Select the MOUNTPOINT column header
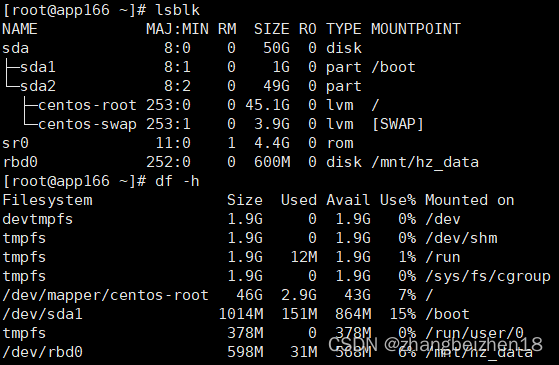 pyautogui.click(x=416, y=29)
